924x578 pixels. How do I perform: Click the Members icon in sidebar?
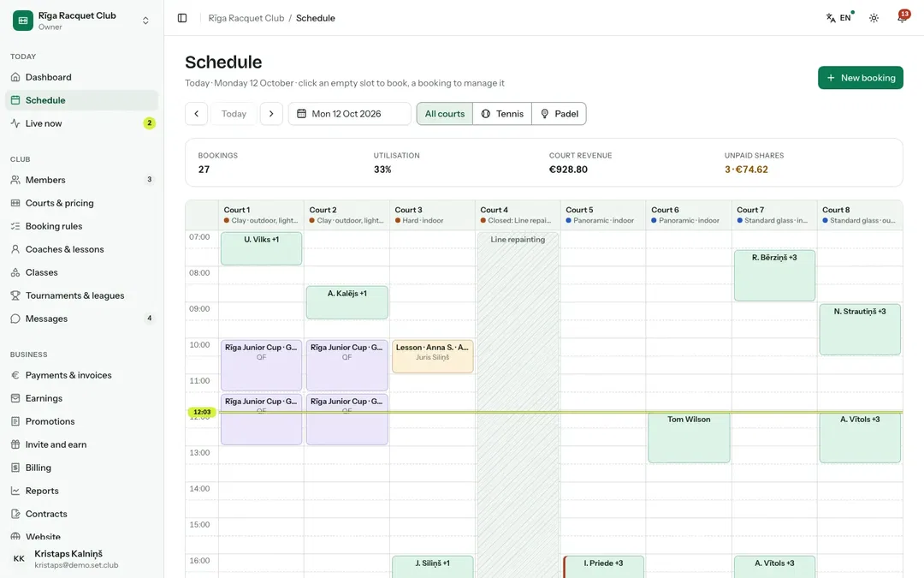pyautogui.click(x=15, y=180)
